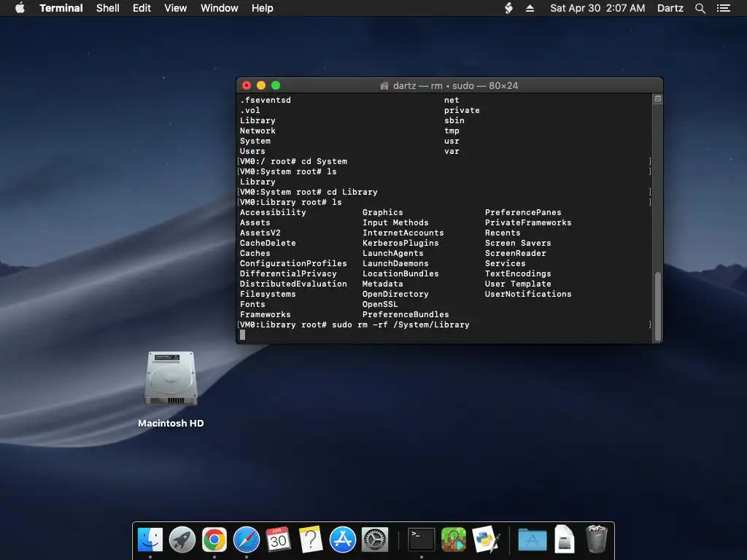Open the Trash in Dock
Viewport: 747px width, 560px height.
click(597, 539)
